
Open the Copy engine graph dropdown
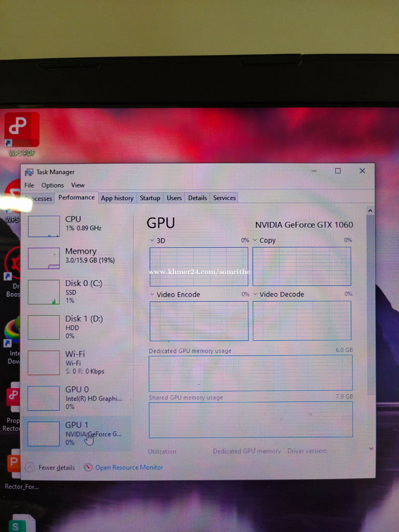point(255,240)
